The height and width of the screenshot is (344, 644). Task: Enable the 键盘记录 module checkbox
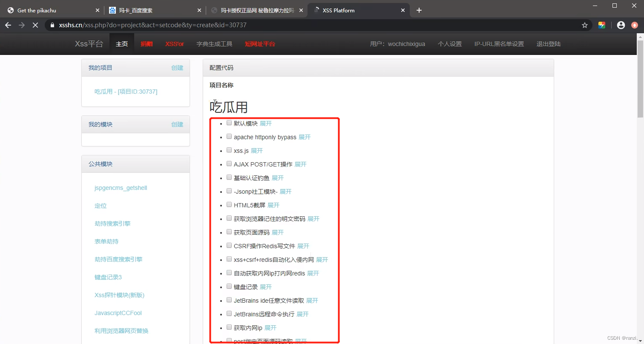(x=229, y=286)
